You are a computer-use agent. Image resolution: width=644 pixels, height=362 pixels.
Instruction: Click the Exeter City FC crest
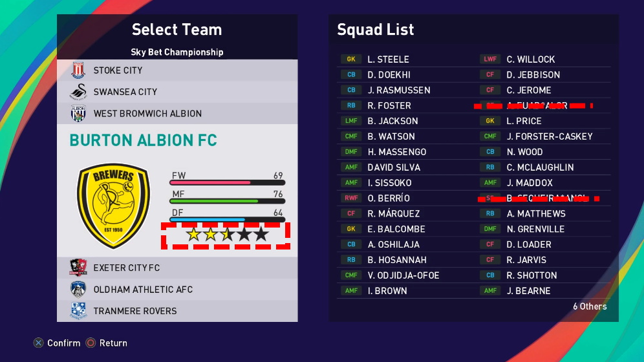coord(79,268)
